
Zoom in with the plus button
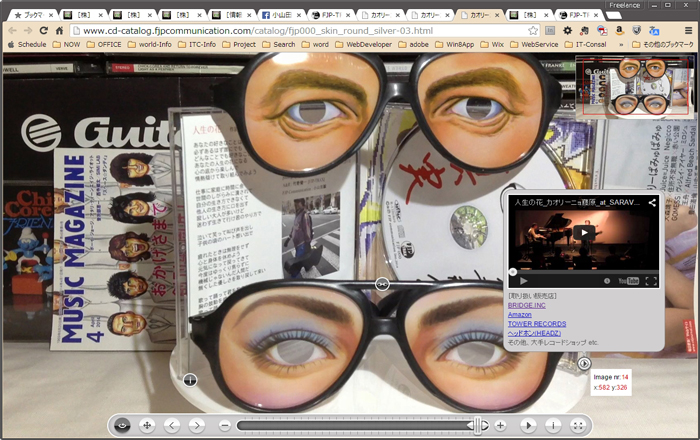500,426
